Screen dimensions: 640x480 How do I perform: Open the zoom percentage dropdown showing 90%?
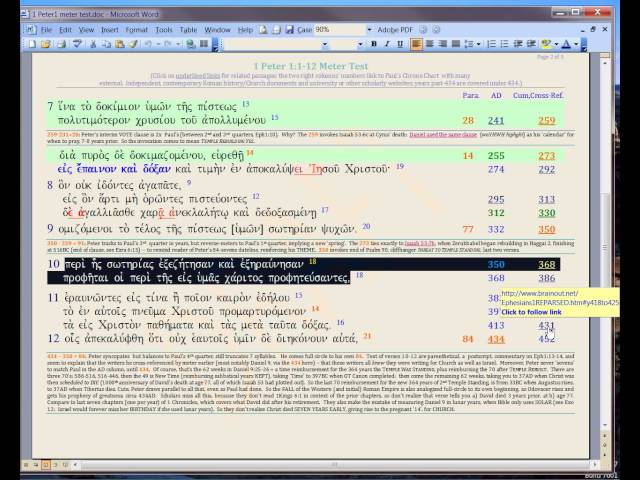point(369,30)
